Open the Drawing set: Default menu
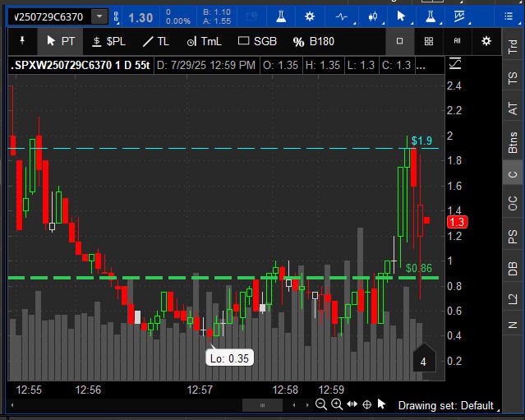525x420 pixels. pos(445,405)
